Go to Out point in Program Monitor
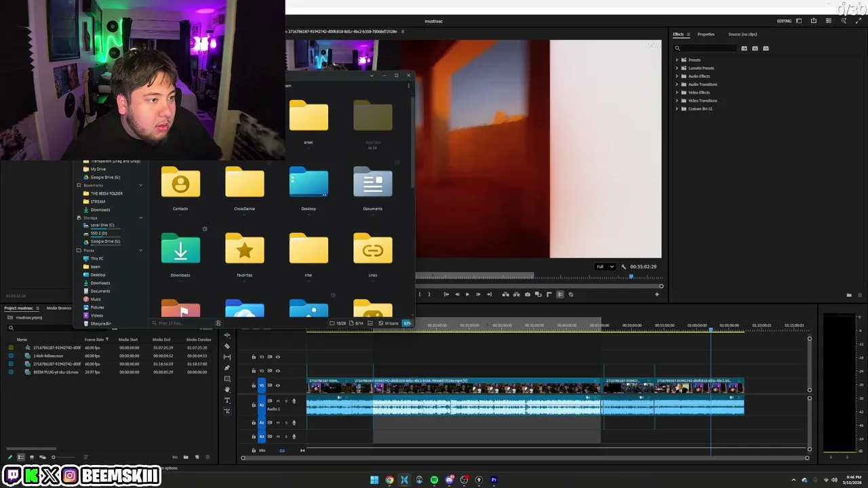The width and height of the screenshot is (868, 488). coord(489,294)
